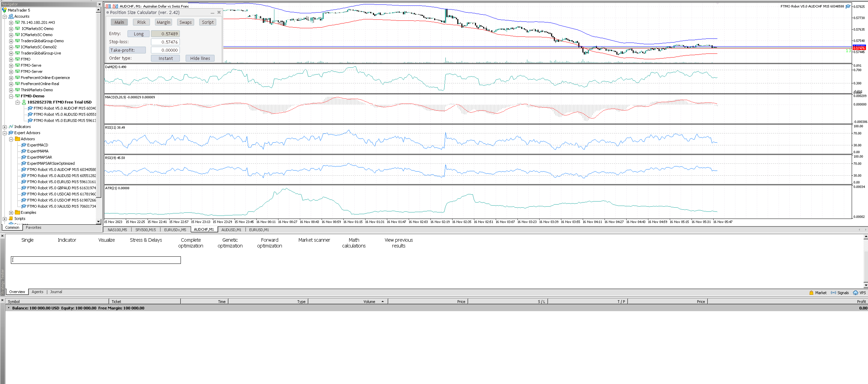Click the user icon for account 1052052378
868x384 pixels.
(x=24, y=102)
